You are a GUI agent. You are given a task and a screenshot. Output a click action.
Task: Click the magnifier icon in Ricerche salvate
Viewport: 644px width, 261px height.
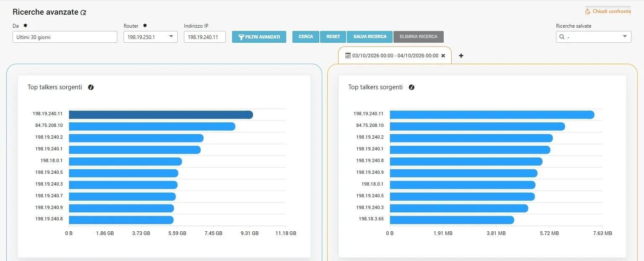tap(561, 37)
